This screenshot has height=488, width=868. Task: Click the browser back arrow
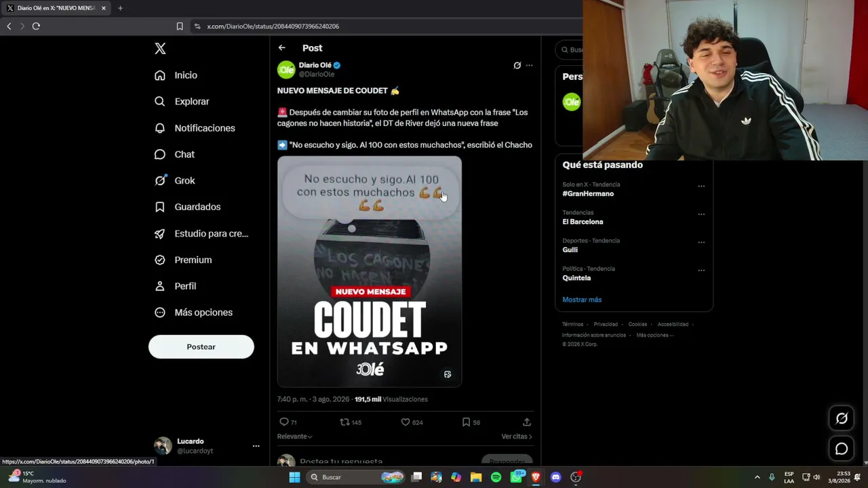[x=9, y=26]
